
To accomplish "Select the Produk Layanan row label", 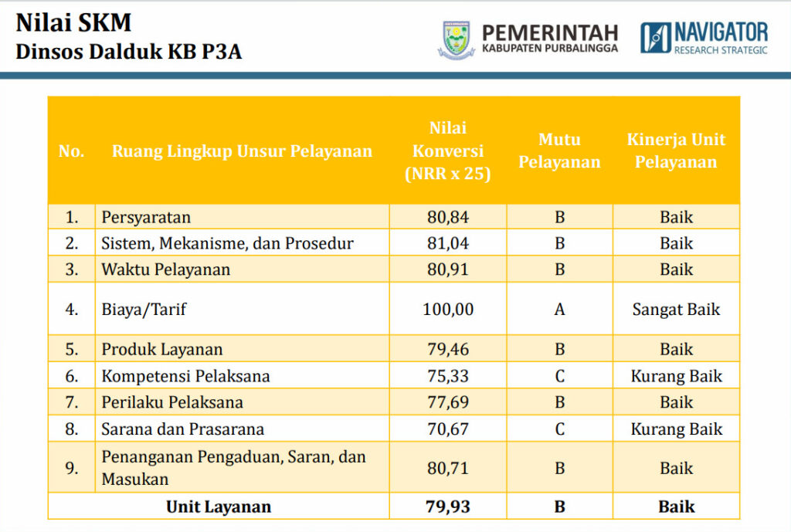I will pyautogui.click(x=162, y=349).
